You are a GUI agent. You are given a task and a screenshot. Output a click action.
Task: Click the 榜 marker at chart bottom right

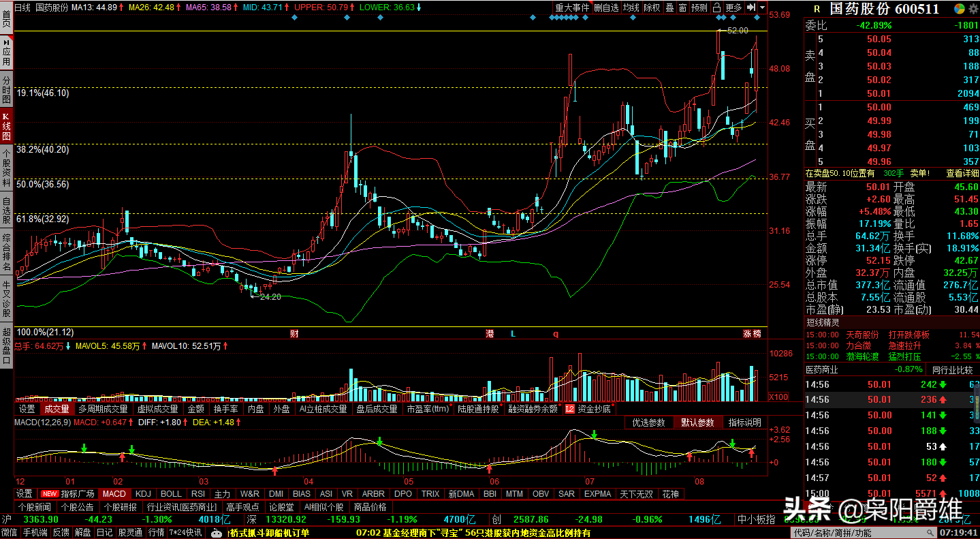(757, 334)
